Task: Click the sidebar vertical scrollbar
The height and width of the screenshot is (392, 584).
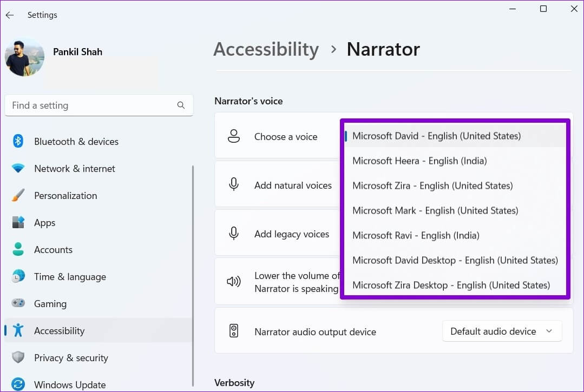Action: [x=193, y=276]
